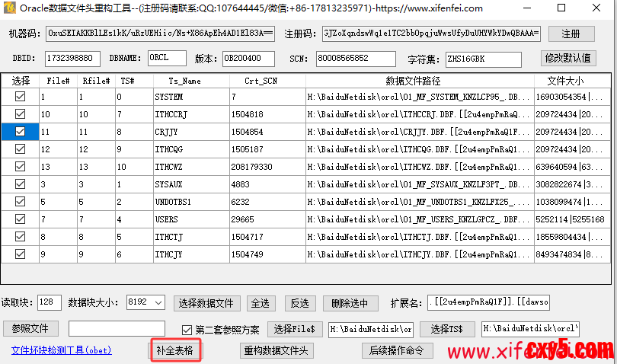Screen dimensions: 617x364
Task: Click the DBID input field
Action: 72,59
